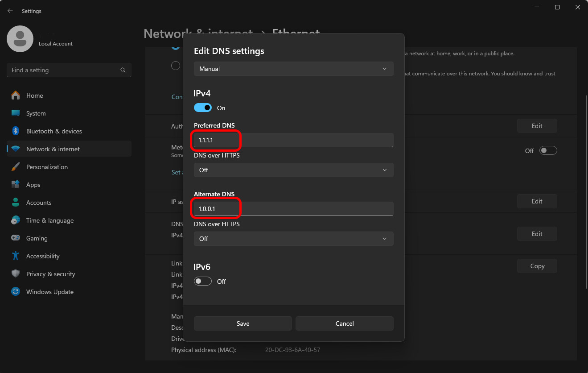Click the Windows Update sync icon
Image resolution: width=588 pixels, height=373 pixels.
click(16, 292)
